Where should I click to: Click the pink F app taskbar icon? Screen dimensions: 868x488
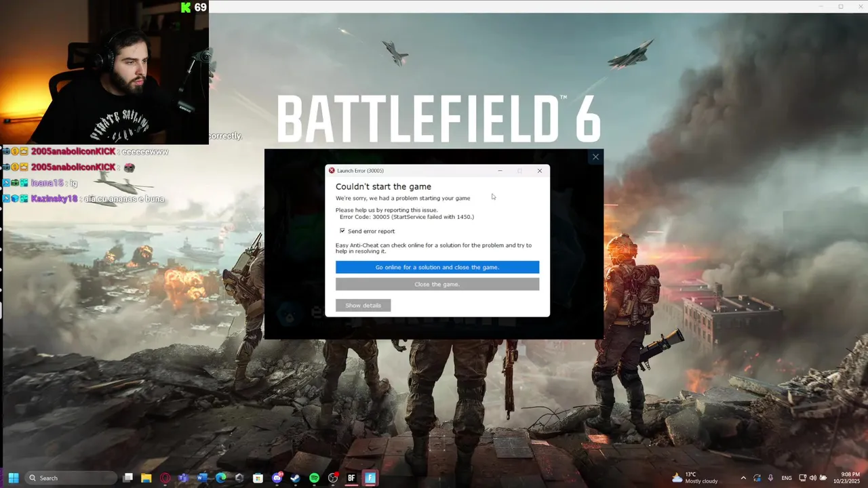pos(370,478)
